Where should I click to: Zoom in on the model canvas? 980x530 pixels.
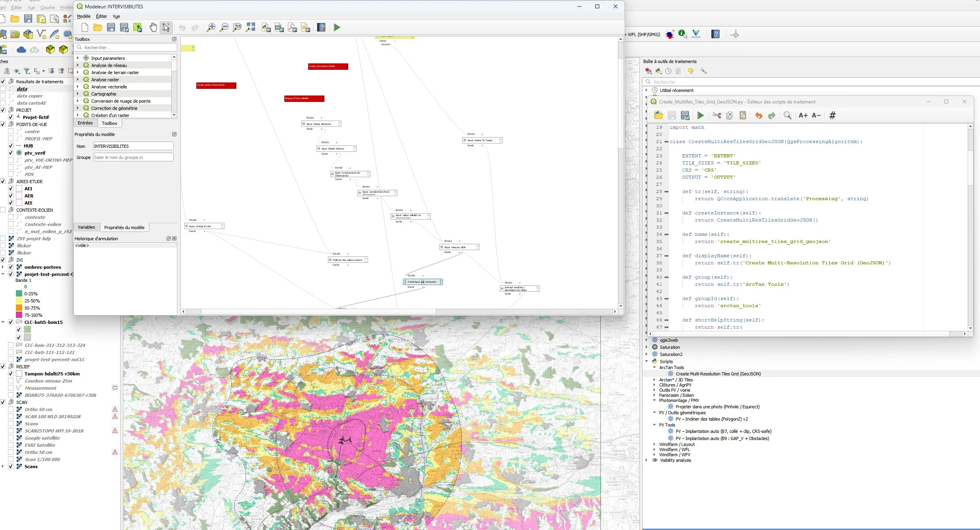211,27
